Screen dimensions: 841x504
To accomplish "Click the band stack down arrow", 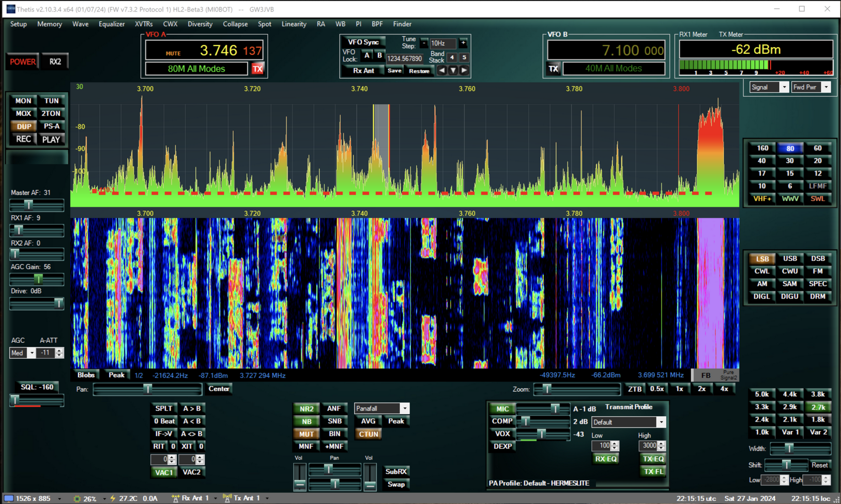I will (453, 70).
